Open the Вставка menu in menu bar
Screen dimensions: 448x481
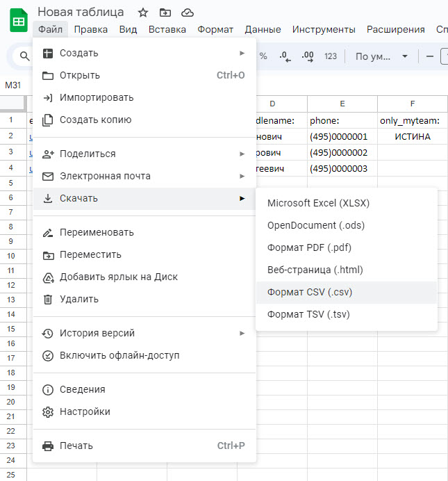(167, 29)
